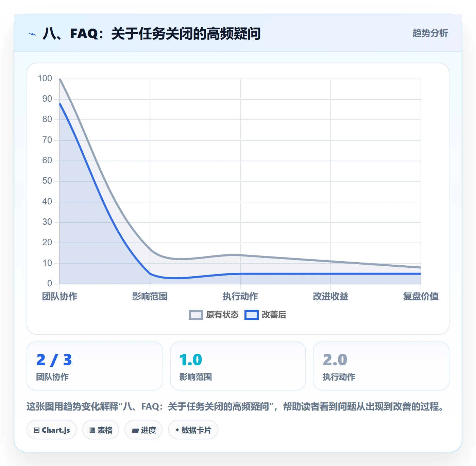Click the 50 y-axis value

(x=47, y=181)
